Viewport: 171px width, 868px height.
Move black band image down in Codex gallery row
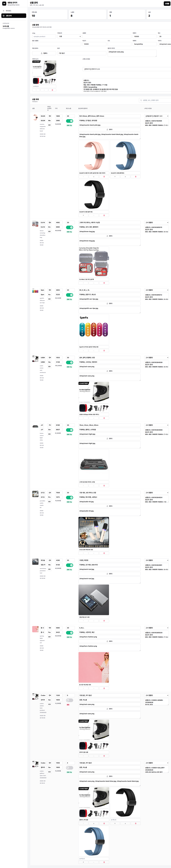tap(125, 823)
